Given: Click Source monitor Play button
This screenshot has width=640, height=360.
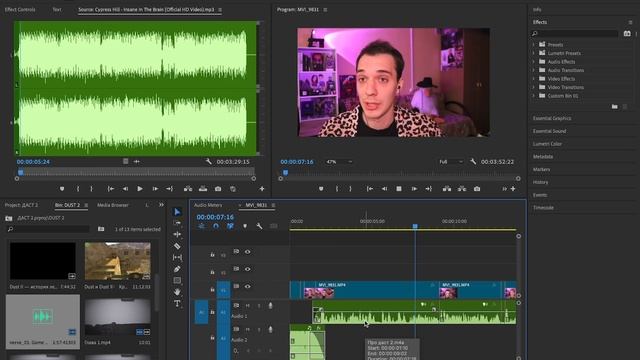Looking at the screenshot, I should [140, 189].
